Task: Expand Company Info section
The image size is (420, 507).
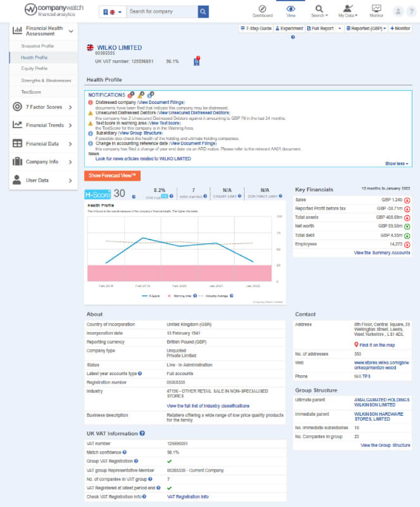Action: click(x=44, y=162)
